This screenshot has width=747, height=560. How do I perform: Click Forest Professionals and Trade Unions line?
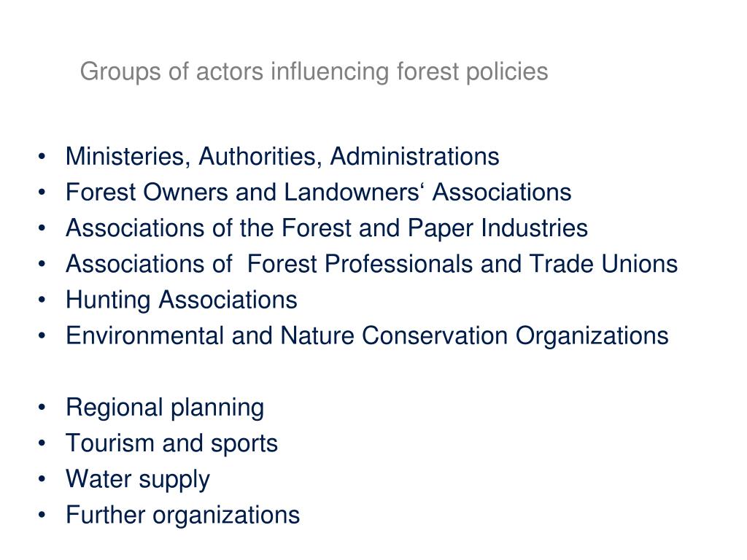371,264
